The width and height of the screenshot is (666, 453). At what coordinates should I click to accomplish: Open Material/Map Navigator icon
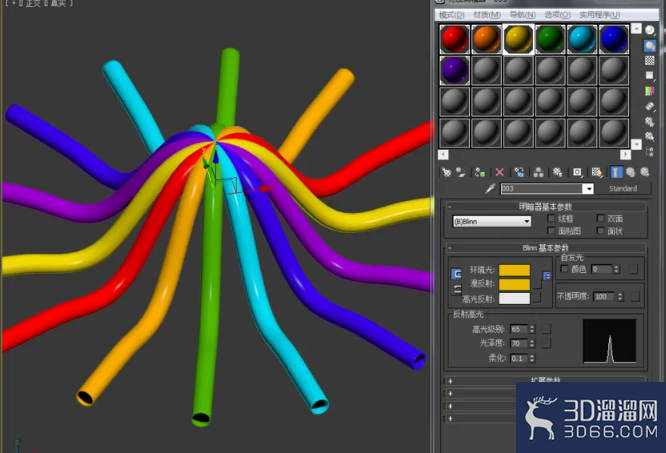650,152
